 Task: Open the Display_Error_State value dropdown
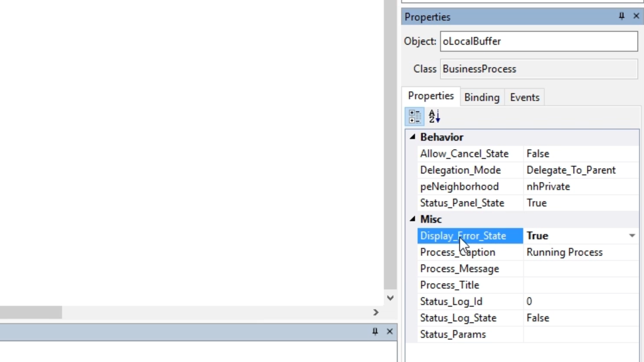[x=632, y=236]
